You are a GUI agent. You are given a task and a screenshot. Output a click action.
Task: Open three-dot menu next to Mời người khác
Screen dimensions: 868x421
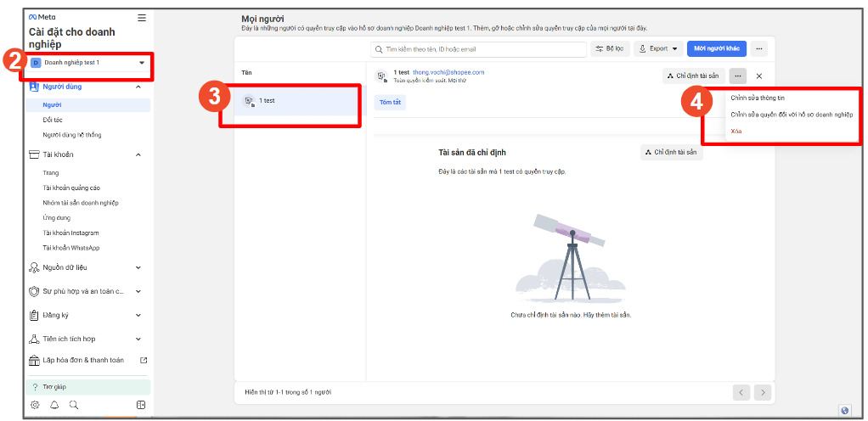pyautogui.click(x=759, y=48)
